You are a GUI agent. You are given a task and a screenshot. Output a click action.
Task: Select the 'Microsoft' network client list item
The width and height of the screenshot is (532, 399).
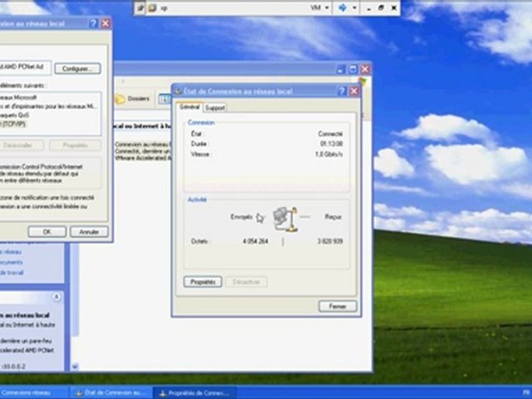(18, 98)
